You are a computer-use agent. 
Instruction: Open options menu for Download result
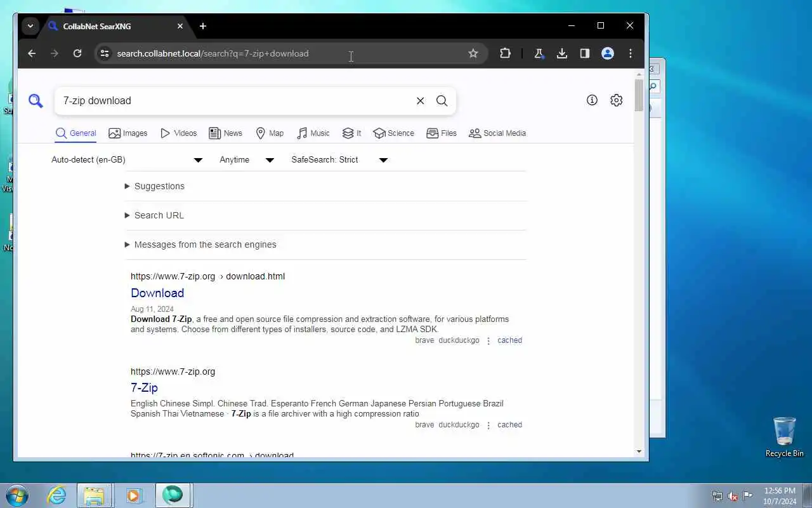488,341
